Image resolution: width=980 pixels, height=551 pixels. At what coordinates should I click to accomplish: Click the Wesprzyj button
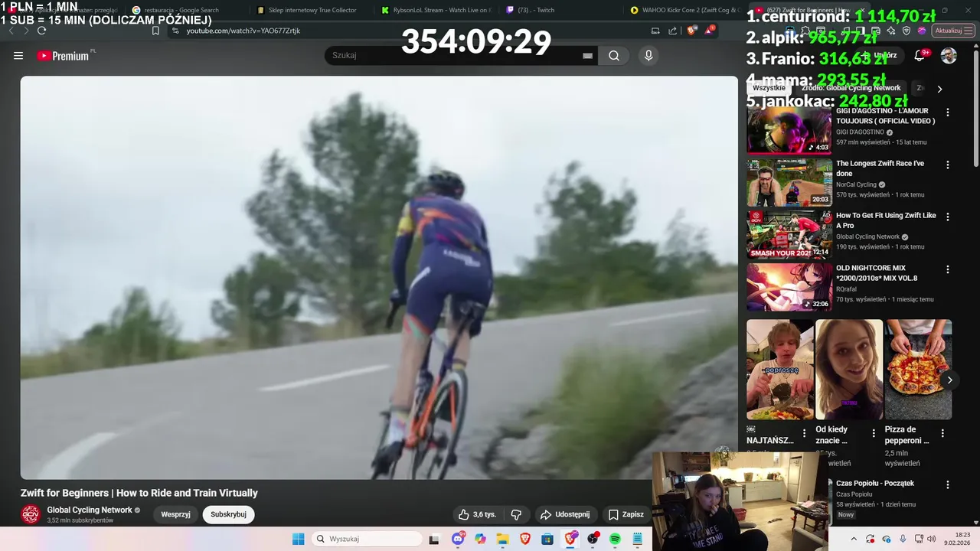175,514
